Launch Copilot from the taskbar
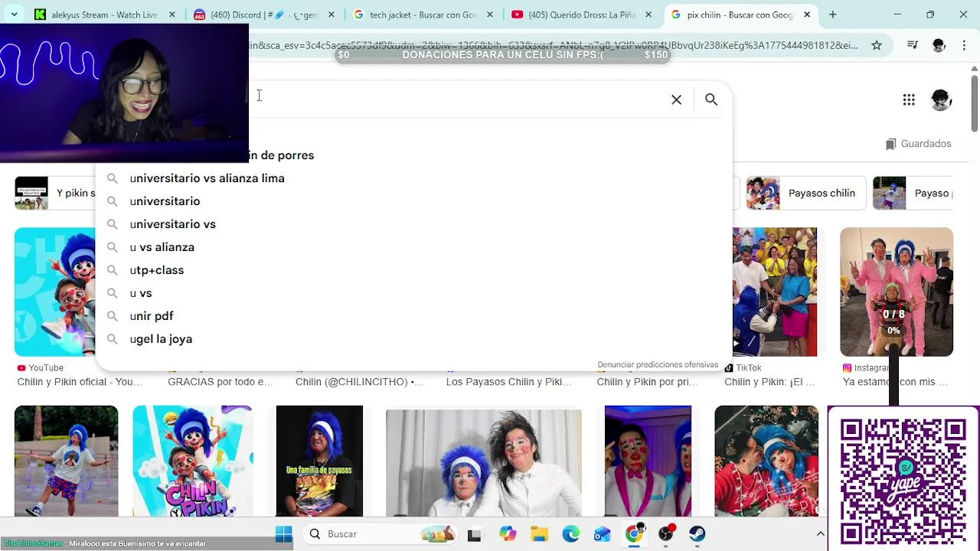Image resolution: width=980 pixels, height=551 pixels. tap(508, 534)
